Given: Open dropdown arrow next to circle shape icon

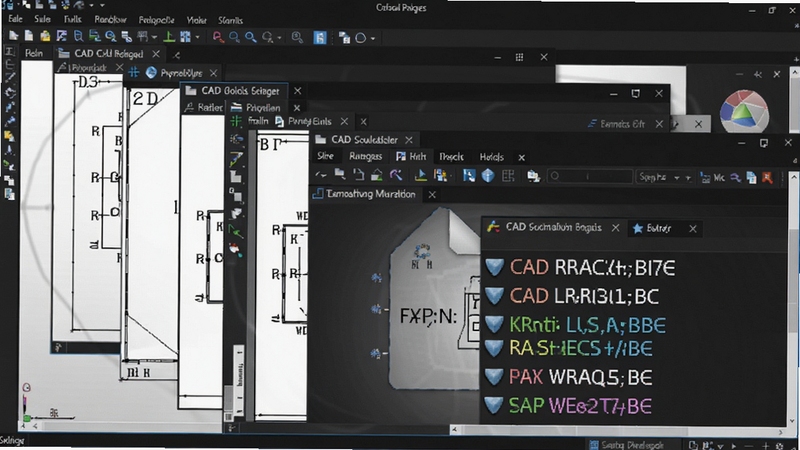Looking at the screenshot, I should click(x=373, y=38).
